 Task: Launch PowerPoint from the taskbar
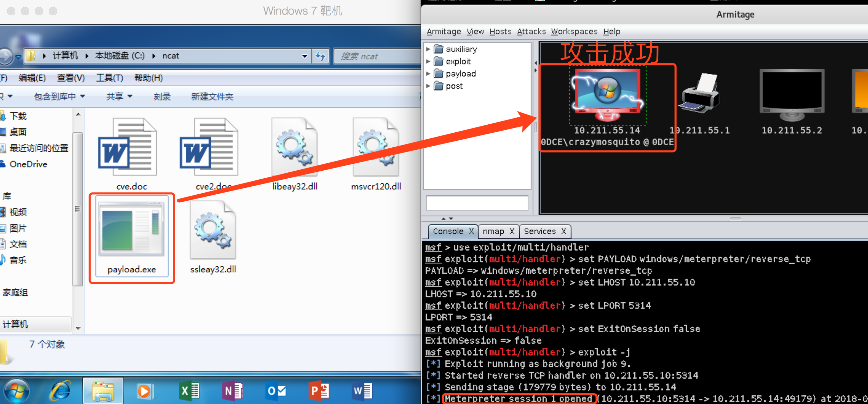coord(318,391)
